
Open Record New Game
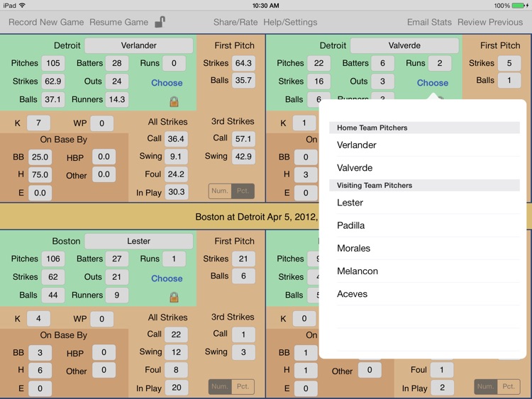(x=46, y=22)
